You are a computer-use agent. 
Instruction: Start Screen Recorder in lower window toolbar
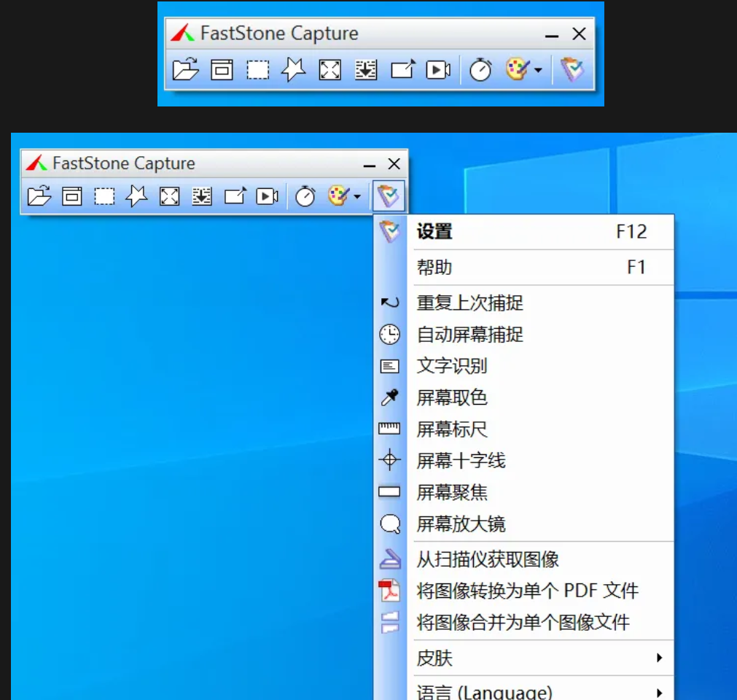tap(267, 196)
